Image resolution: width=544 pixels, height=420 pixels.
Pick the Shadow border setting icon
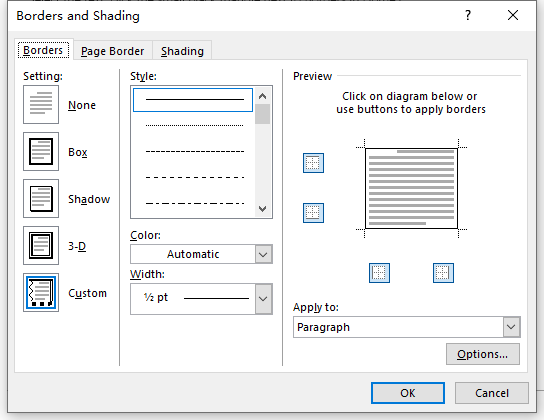[41, 199]
